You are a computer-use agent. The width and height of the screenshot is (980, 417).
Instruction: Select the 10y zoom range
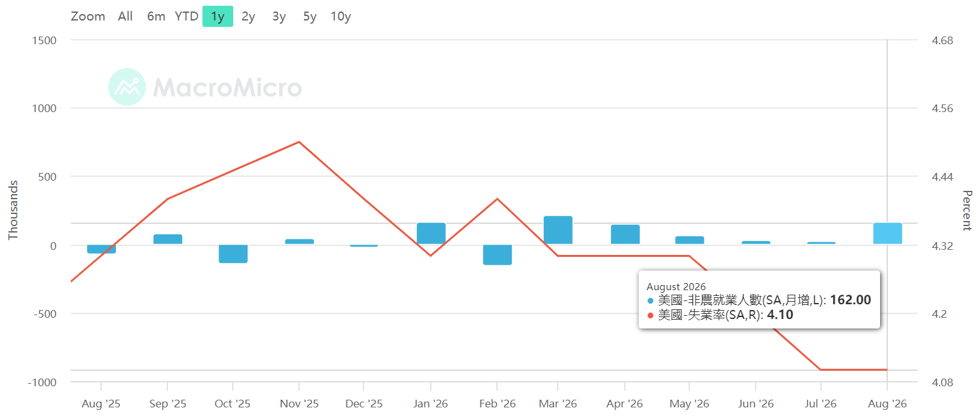coord(341,17)
